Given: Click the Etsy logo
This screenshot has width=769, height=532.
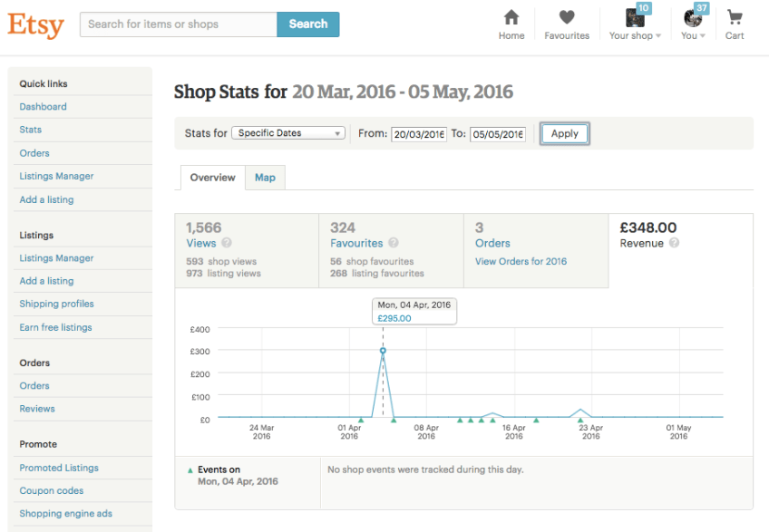Looking at the screenshot, I should (x=36, y=24).
